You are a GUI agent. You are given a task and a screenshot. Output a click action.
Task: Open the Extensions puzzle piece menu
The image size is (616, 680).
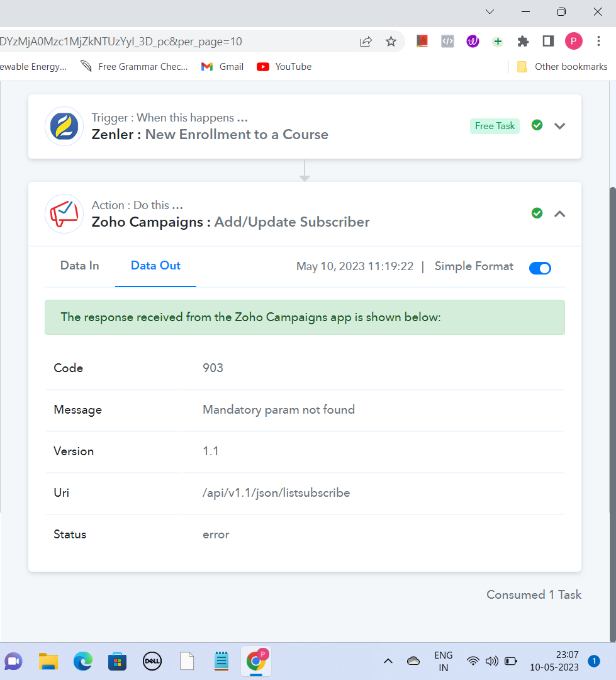[524, 41]
